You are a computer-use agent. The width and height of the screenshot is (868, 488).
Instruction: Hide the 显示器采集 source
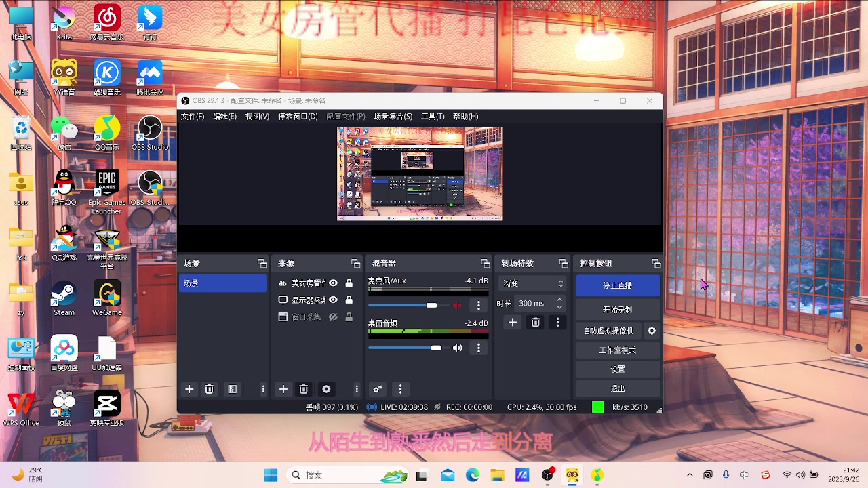coord(333,300)
